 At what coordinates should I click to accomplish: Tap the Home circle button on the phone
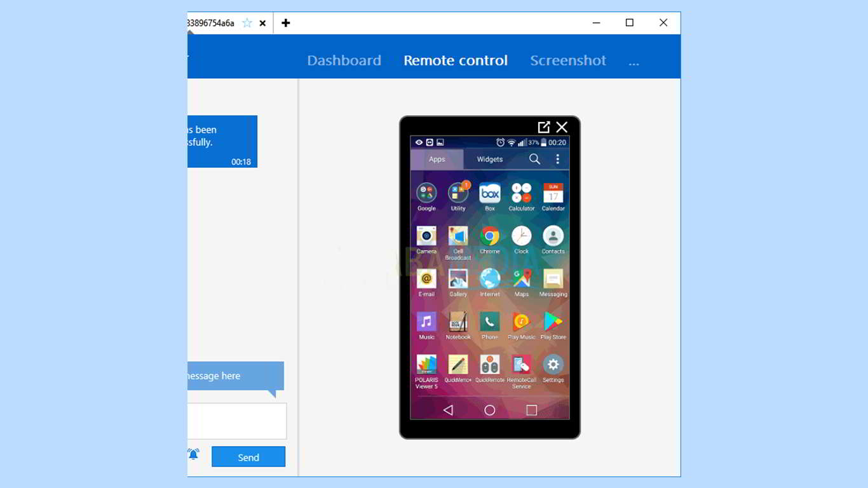click(x=489, y=411)
